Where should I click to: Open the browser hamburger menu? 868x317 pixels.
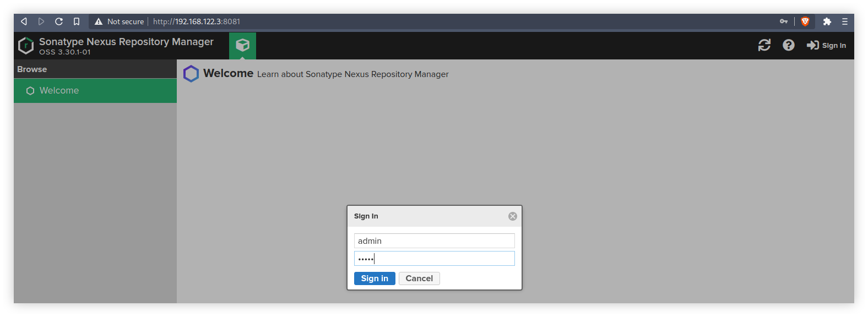click(844, 21)
